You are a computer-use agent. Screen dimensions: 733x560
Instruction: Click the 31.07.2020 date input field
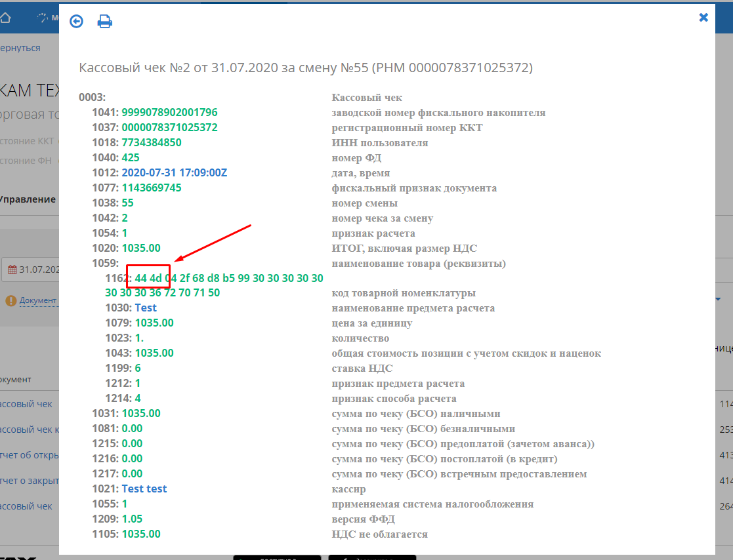[x=30, y=270]
